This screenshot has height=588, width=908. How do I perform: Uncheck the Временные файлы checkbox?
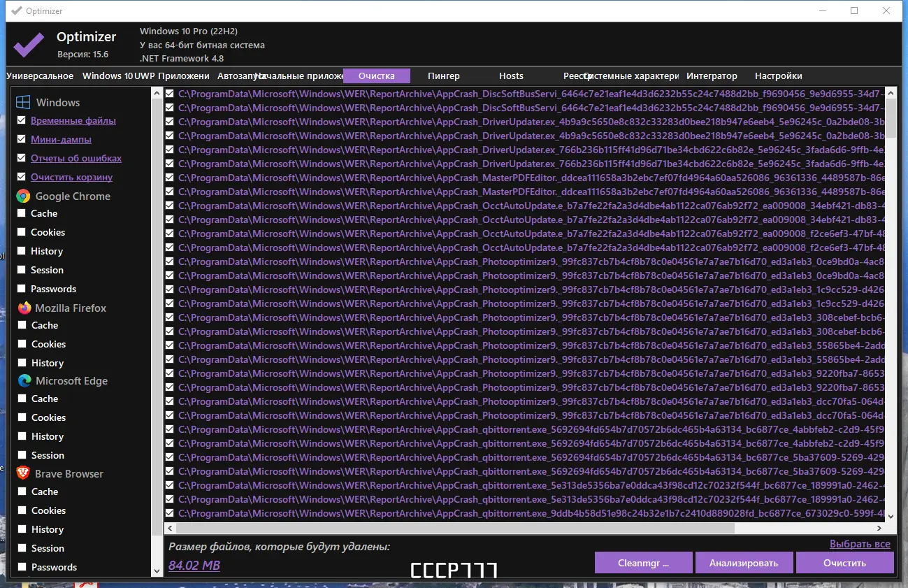tap(21, 120)
